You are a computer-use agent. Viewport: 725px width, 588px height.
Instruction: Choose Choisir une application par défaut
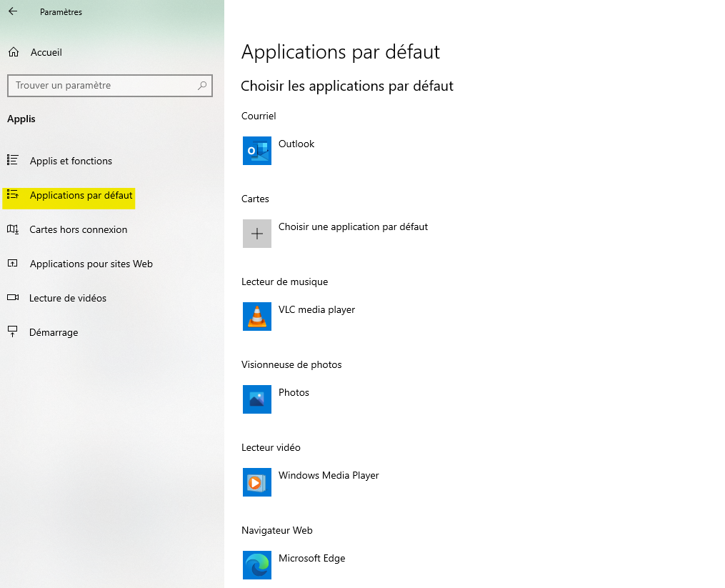(x=354, y=226)
